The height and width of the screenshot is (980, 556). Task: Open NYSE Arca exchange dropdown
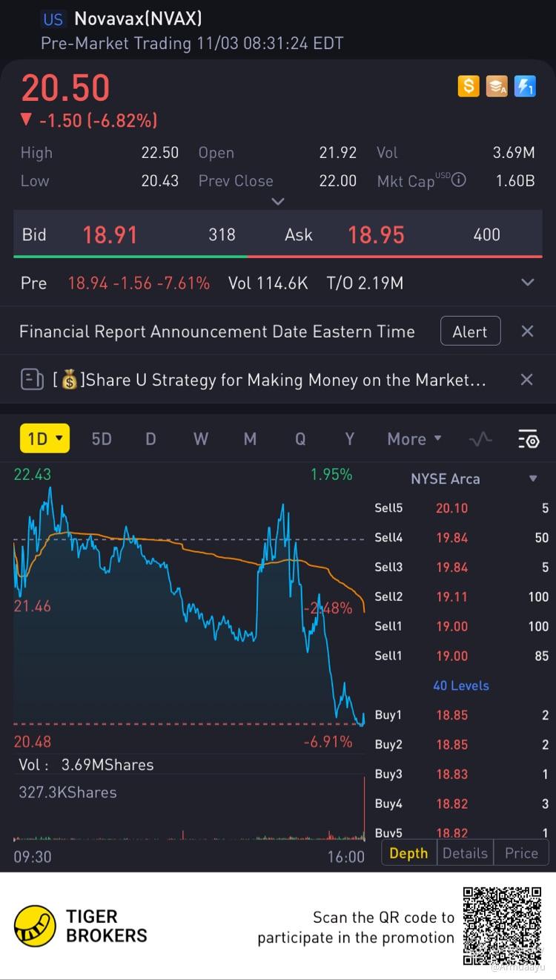(473, 479)
